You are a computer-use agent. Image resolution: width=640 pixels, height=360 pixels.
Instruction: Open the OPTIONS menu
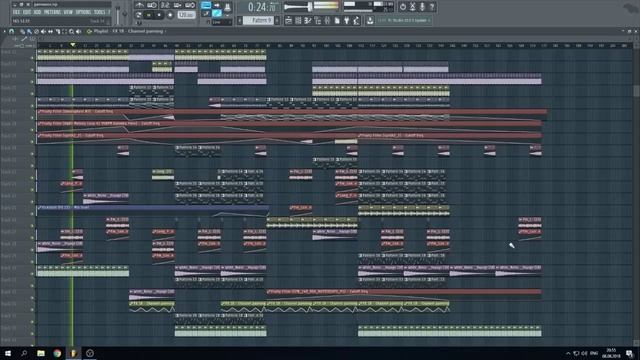coord(83,12)
